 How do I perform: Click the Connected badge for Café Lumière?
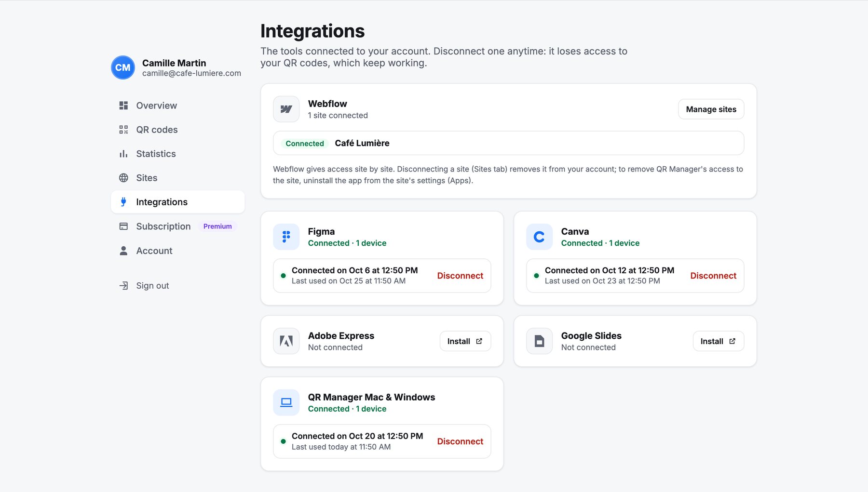click(x=305, y=144)
